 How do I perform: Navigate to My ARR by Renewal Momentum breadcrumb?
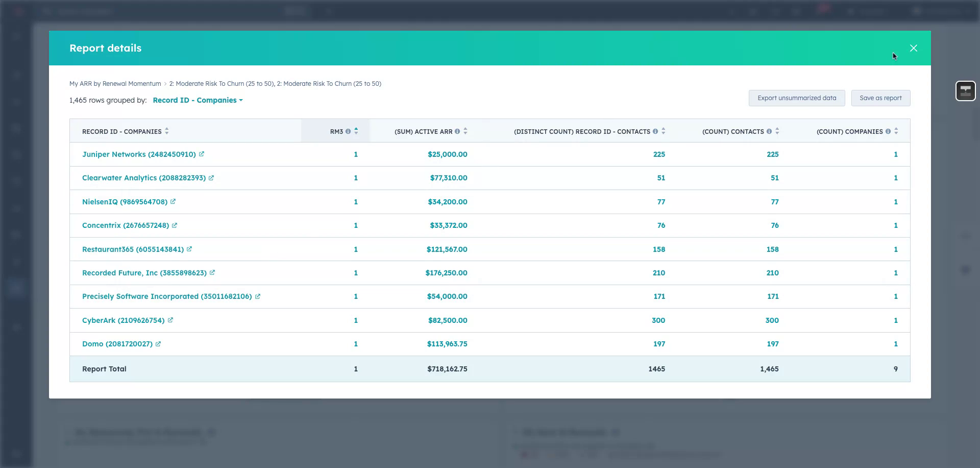115,83
